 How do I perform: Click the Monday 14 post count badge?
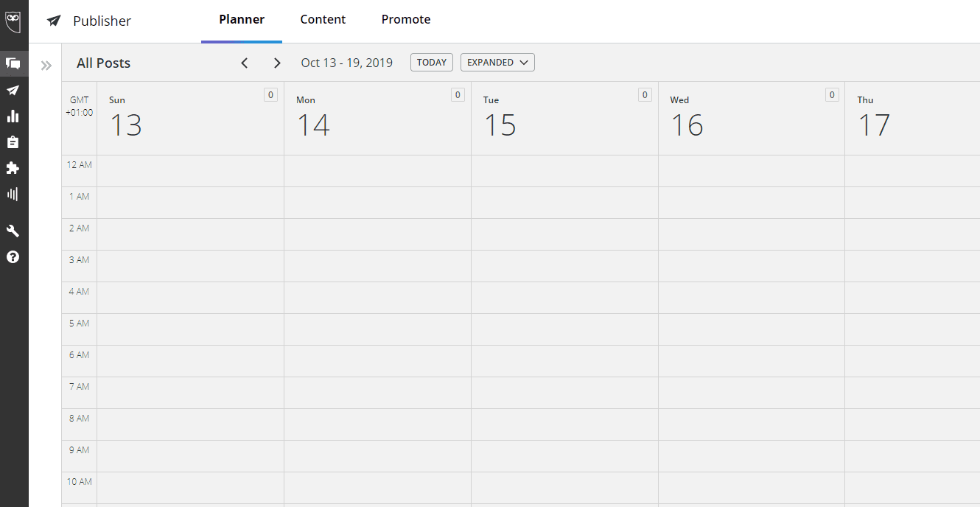tap(458, 94)
